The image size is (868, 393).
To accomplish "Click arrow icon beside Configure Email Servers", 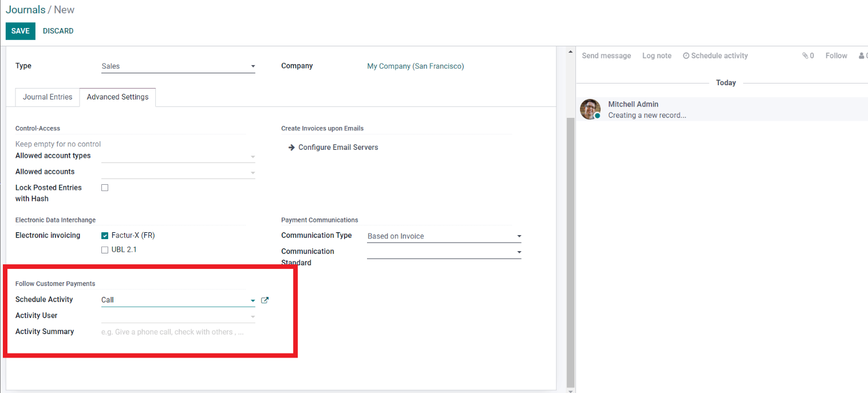I will [x=291, y=148].
